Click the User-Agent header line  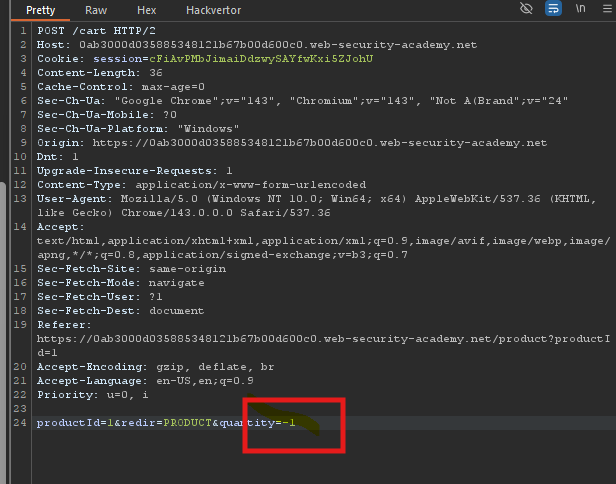point(317,206)
